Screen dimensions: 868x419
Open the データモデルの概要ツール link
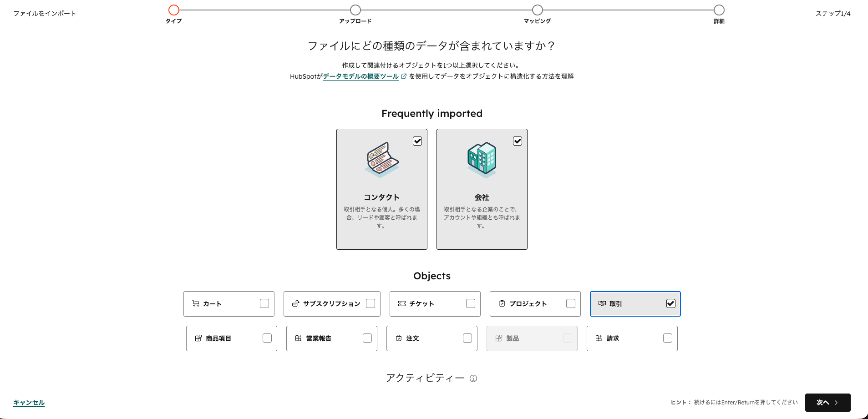click(360, 76)
